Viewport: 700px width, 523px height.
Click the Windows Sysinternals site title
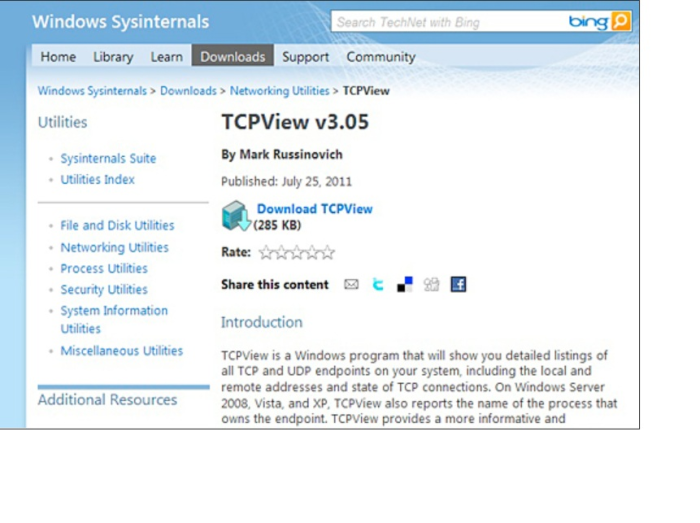[x=121, y=22]
